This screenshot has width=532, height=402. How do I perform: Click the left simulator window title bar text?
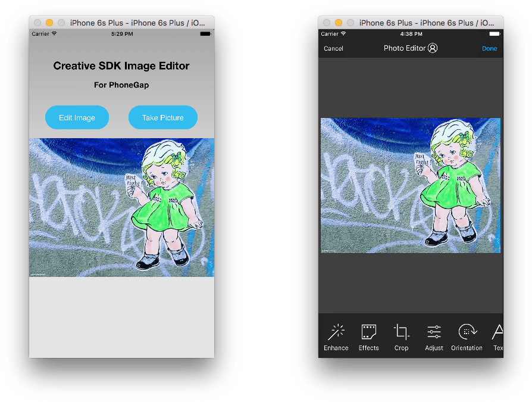coord(137,23)
